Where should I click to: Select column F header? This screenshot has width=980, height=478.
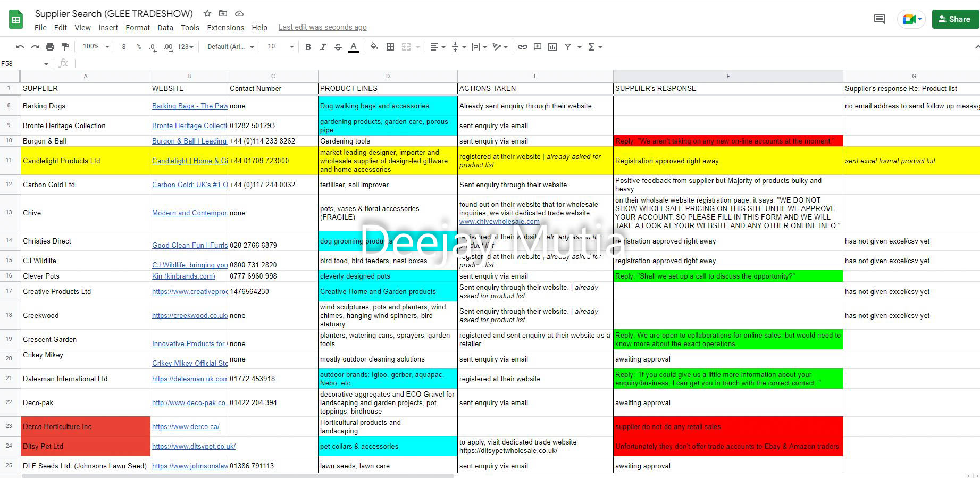coord(728,76)
